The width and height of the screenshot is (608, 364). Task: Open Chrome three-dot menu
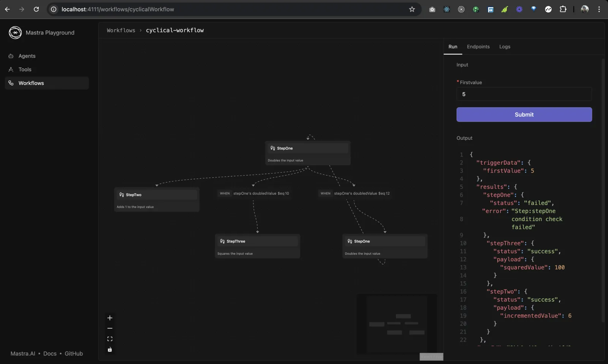pyautogui.click(x=599, y=9)
